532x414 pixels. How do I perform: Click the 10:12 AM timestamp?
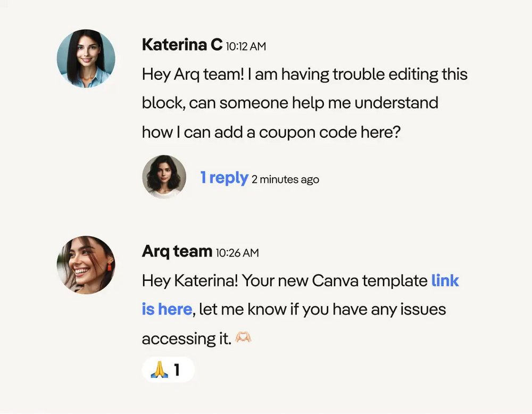(x=246, y=46)
